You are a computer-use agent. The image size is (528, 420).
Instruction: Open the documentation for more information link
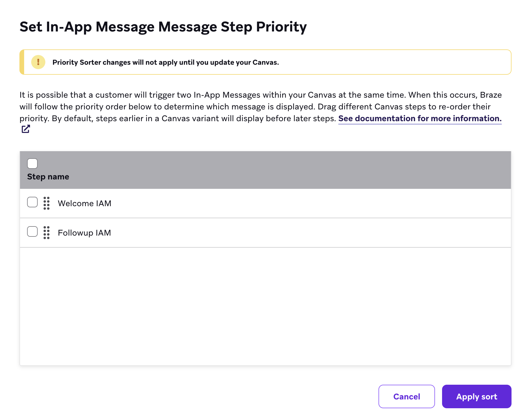pyautogui.click(x=420, y=118)
